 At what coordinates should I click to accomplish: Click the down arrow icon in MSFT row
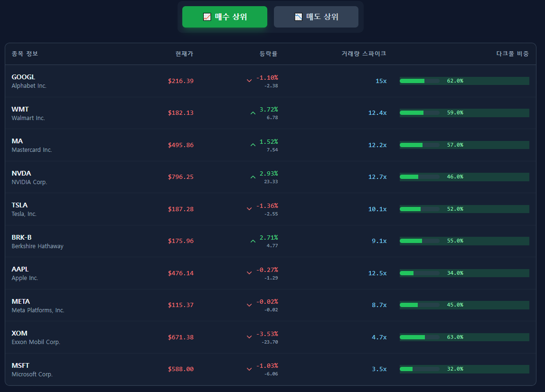pos(249,369)
